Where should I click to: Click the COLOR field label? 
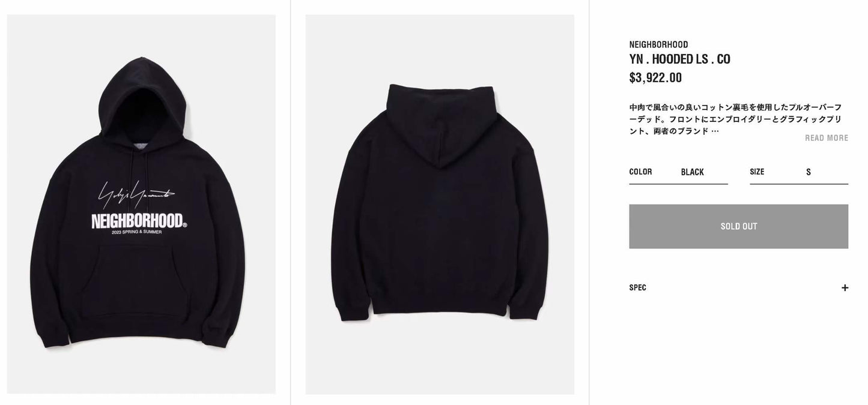pyautogui.click(x=640, y=172)
